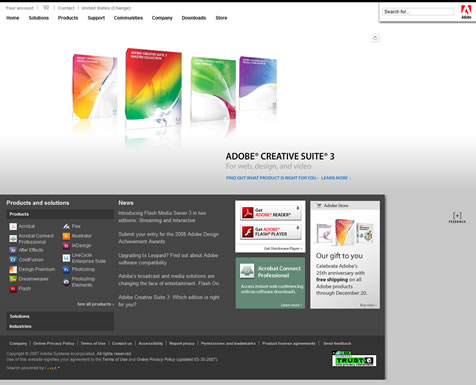Viewport: 476px width, 385px height.
Task: Open the Solutions menu in top navigation
Action: click(x=39, y=18)
